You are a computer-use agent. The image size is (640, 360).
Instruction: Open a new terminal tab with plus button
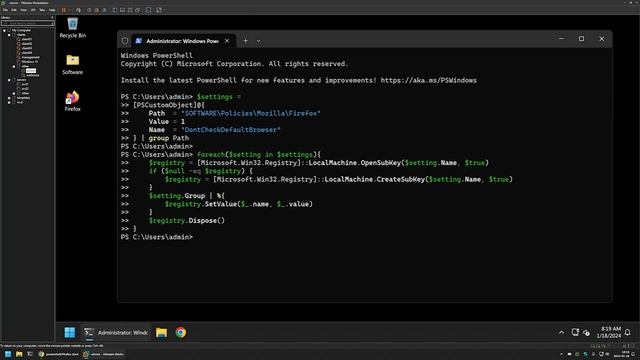point(245,41)
